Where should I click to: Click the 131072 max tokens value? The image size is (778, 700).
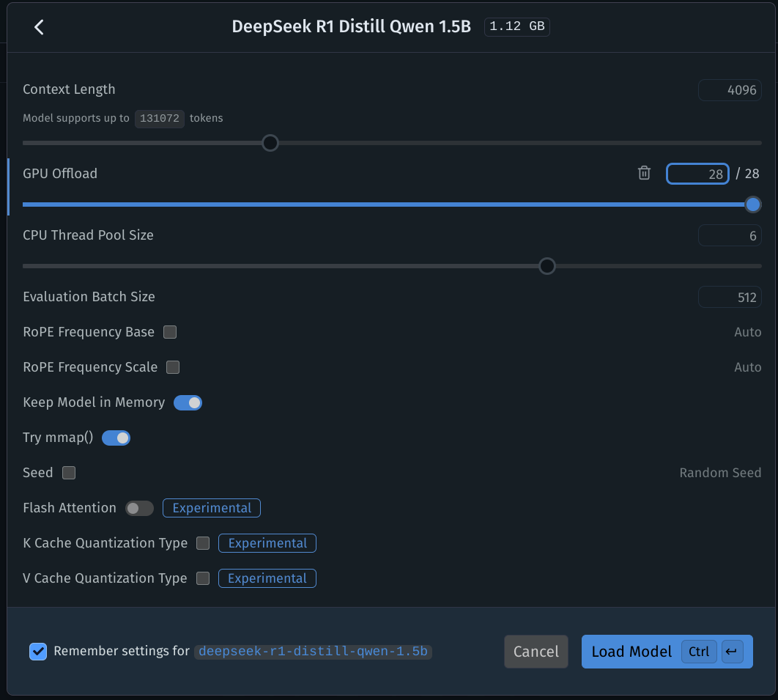[x=159, y=118]
